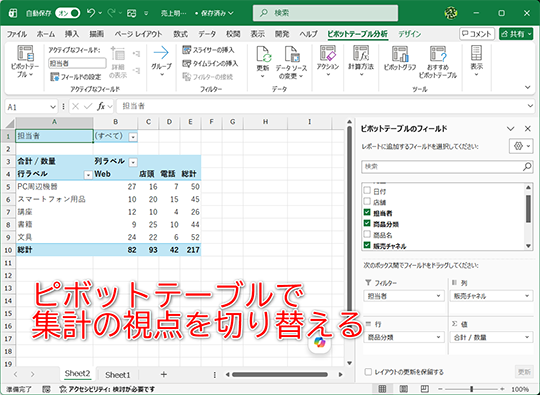Open the 列ラベル filter dropdown
Viewport: 540px width, 395px height.
point(133,162)
